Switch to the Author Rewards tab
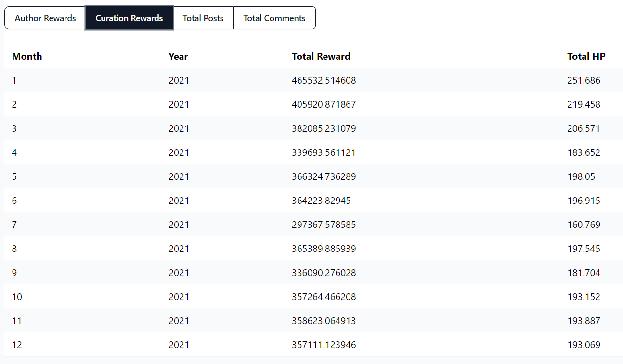This screenshot has height=364, width=623. click(45, 18)
